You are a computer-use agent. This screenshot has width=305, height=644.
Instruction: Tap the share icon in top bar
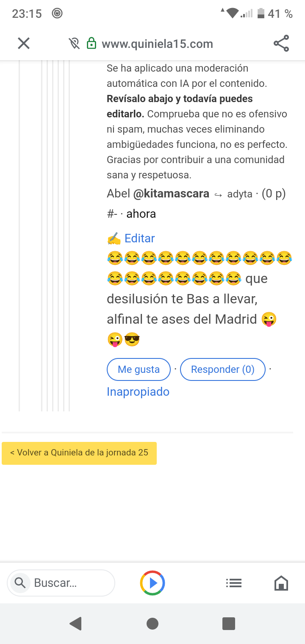point(281,43)
